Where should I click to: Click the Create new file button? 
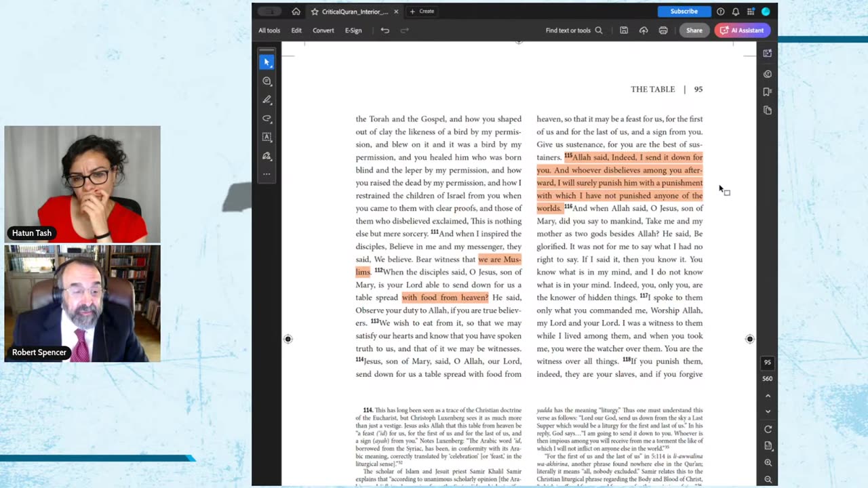coord(422,12)
